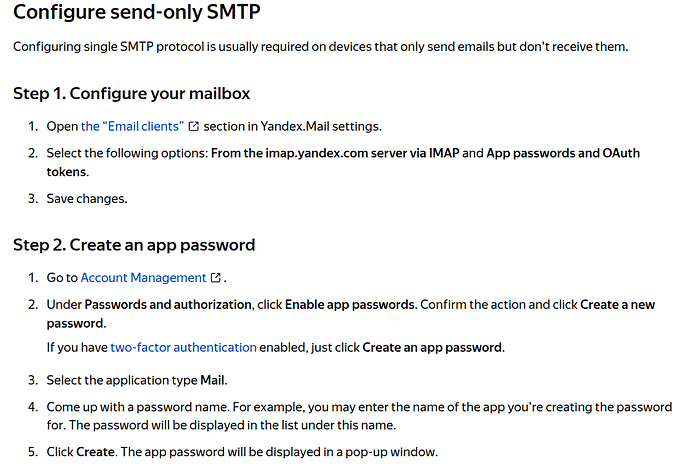Viewport: 690px width, 475px height.
Task: Open the Account Management link
Action: click(x=143, y=278)
